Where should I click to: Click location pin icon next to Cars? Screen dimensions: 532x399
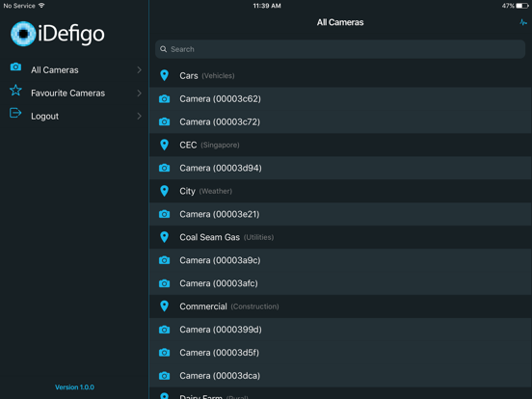(x=164, y=75)
